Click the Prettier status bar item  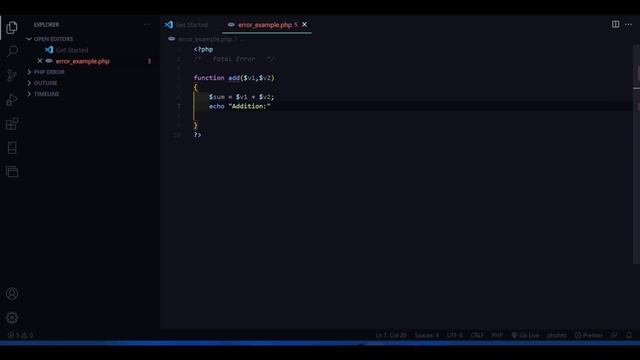(589, 335)
